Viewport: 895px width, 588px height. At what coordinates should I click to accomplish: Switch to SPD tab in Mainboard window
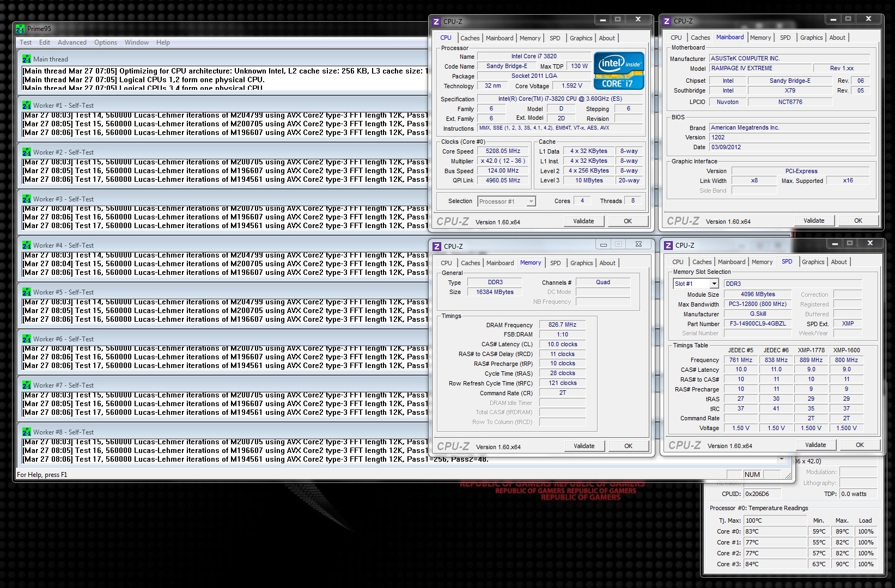[x=785, y=38]
